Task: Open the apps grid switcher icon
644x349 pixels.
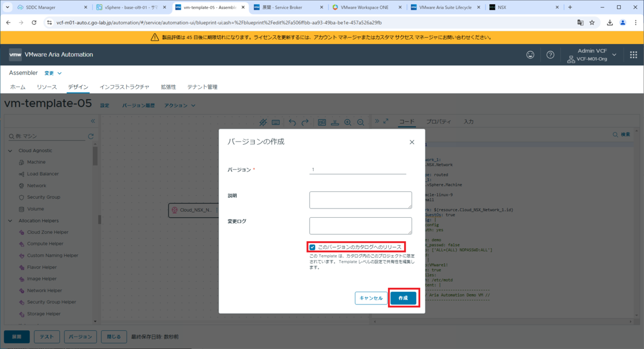Action: tap(633, 55)
